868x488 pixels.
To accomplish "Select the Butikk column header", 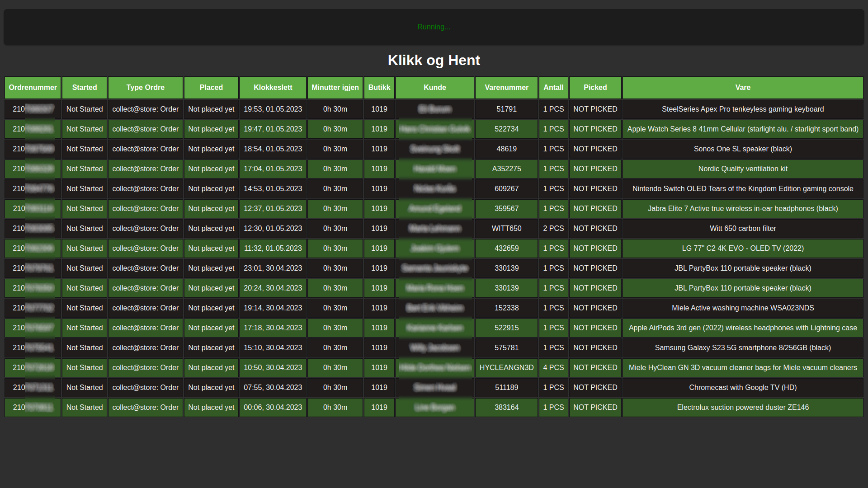I will coord(379,88).
